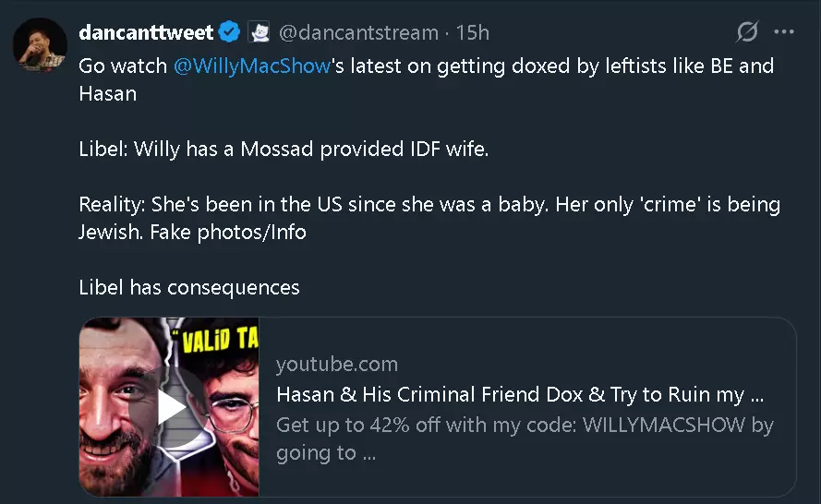Click the "Libel has consequences" line
Viewport: 821px width, 504px height.
coord(189,287)
